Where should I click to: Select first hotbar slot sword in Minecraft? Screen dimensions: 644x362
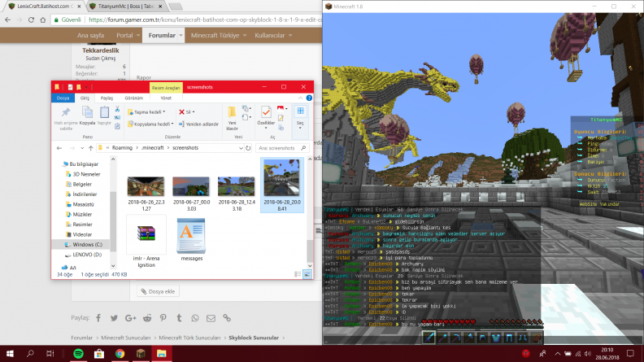click(x=429, y=338)
